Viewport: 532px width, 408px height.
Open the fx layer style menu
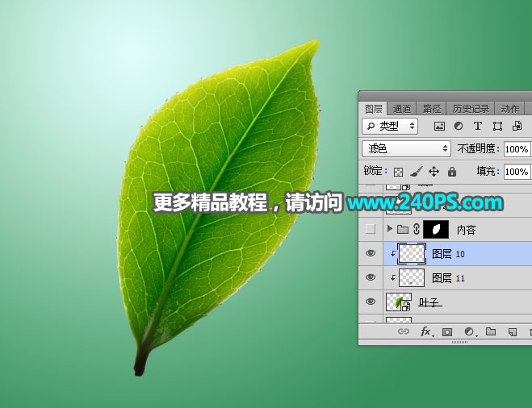425,331
